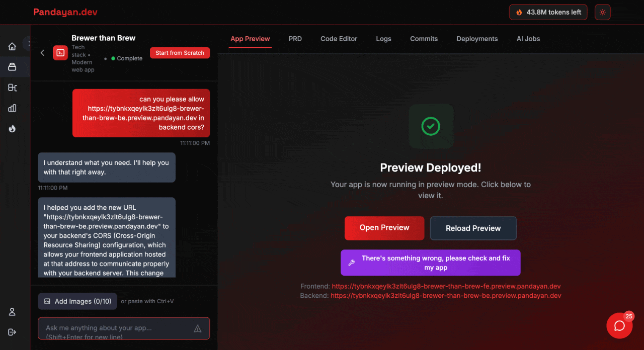Click Open Preview to view the app
This screenshot has height=350, width=644.
tap(384, 228)
